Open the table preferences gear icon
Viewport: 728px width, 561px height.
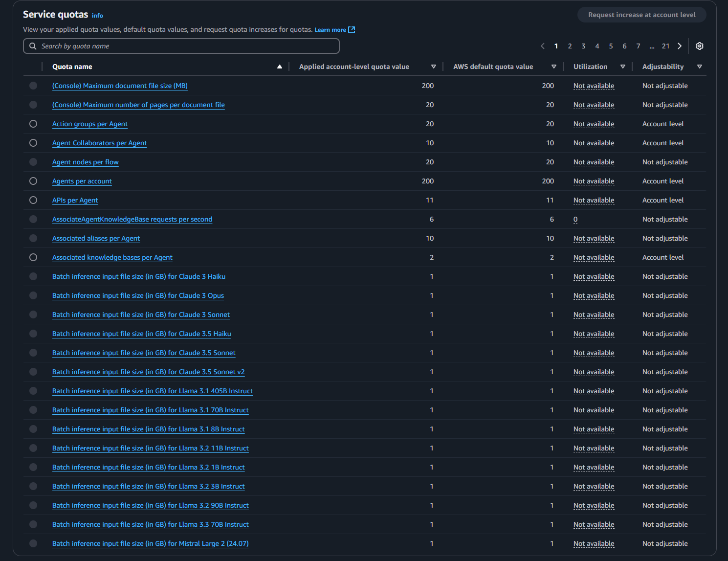[700, 46]
